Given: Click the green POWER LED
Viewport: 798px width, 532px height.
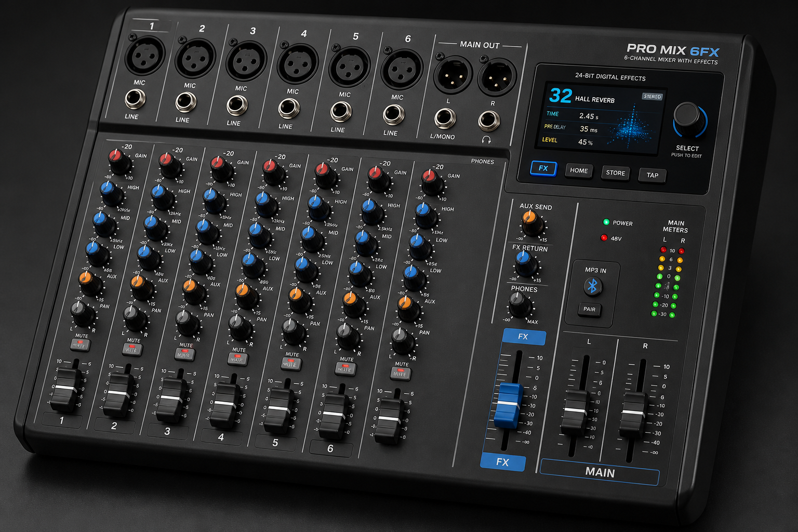Looking at the screenshot, I should (x=606, y=222).
